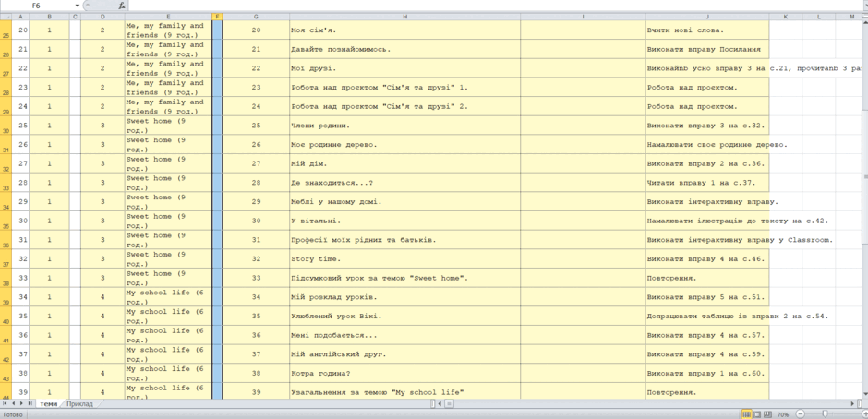Viewport: 868px width, 419px height.
Task: Select column I header
Action: click(x=583, y=18)
